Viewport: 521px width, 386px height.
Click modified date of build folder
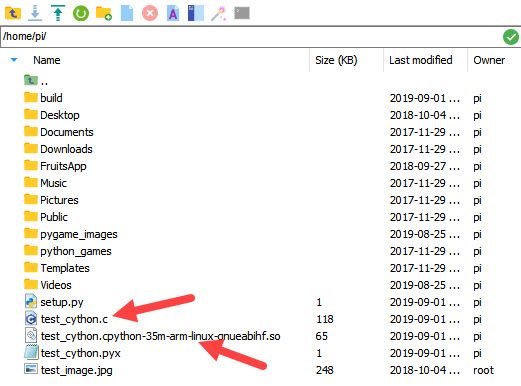425,98
